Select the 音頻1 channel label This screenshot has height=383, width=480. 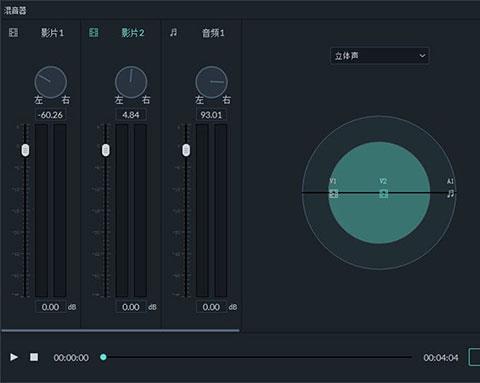(213, 33)
